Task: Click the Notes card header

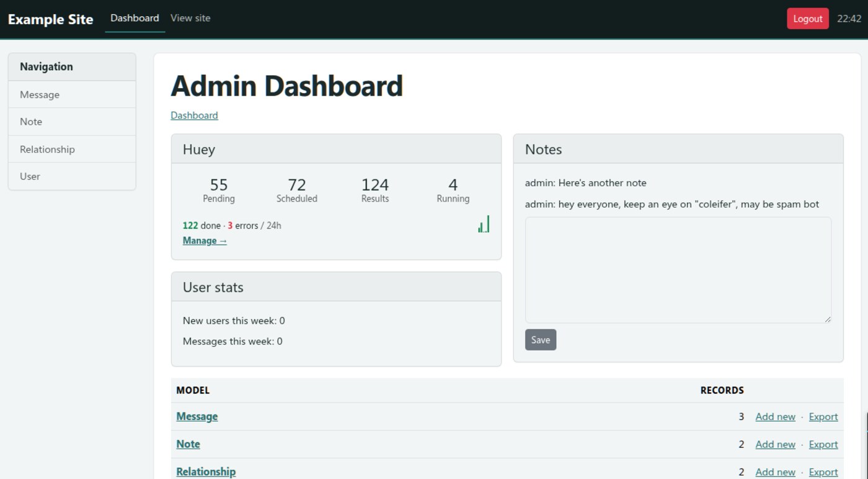Action: 678,150
